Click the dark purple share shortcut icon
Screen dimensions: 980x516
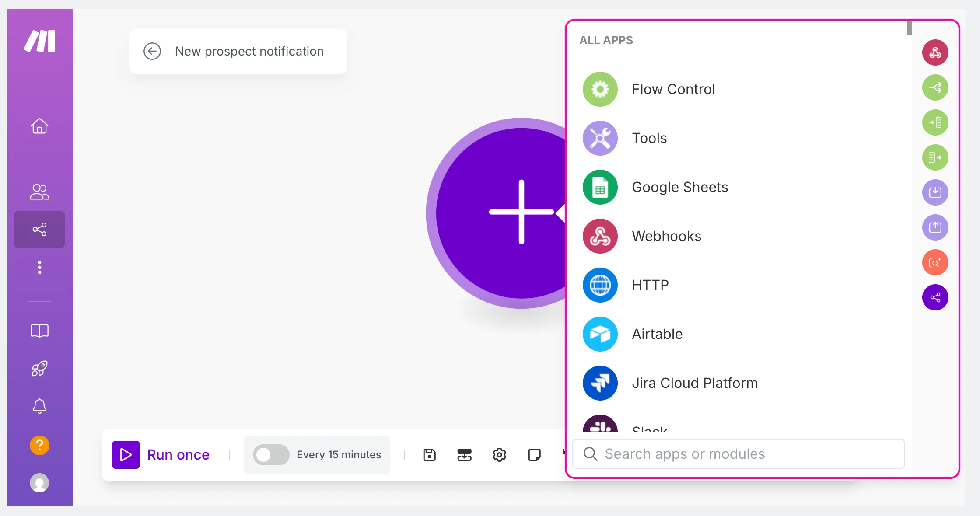[935, 297]
